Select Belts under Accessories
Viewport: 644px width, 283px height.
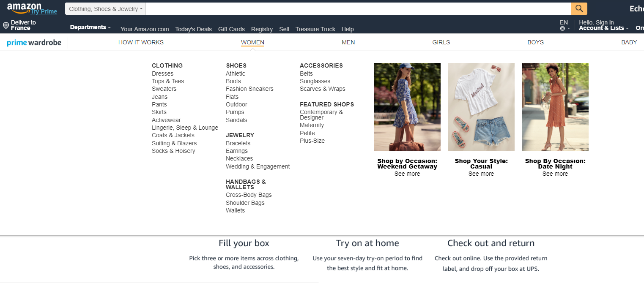306,73
